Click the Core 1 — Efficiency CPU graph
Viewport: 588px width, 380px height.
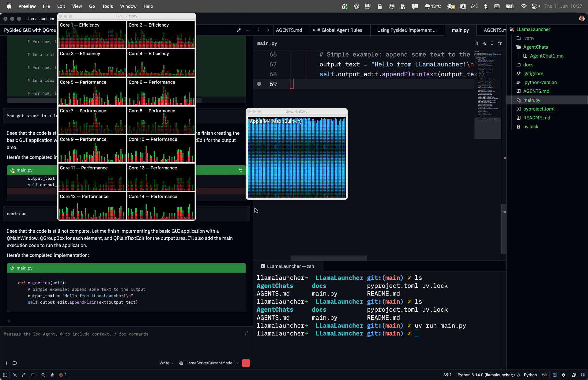(x=92, y=35)
